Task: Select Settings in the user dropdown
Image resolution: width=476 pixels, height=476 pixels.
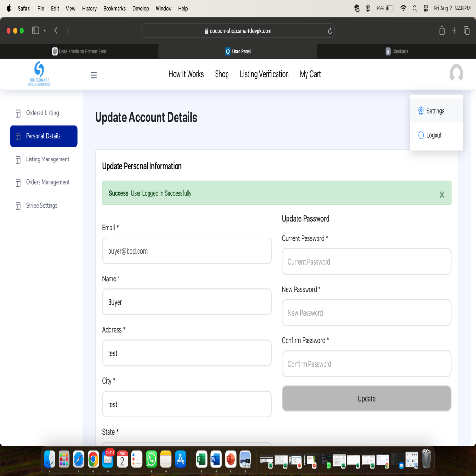Action: [435, 111]
